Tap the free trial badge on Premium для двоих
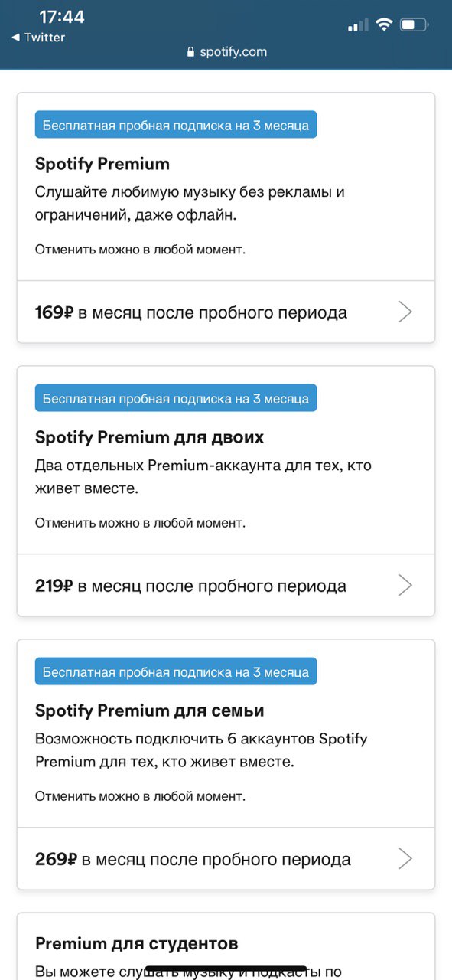 (x=176, y=398)
